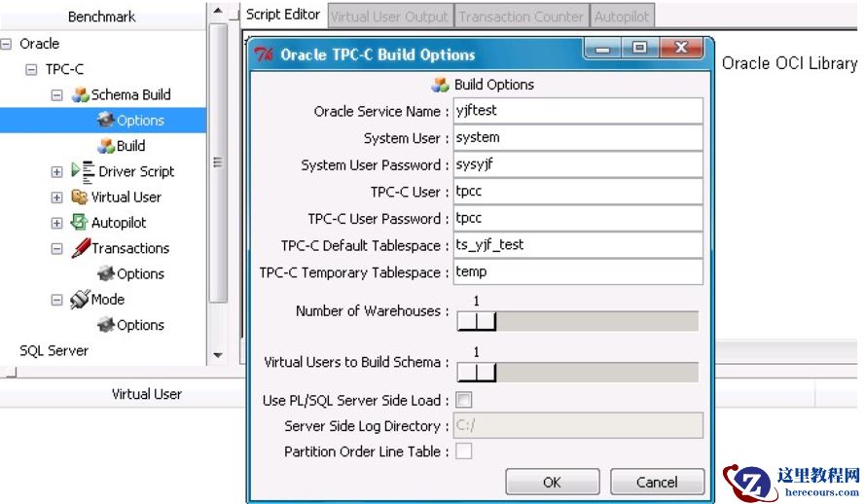Screen dimensions: 865x504
Task: Select Options under Mode
Action: (x=140, y=325)
